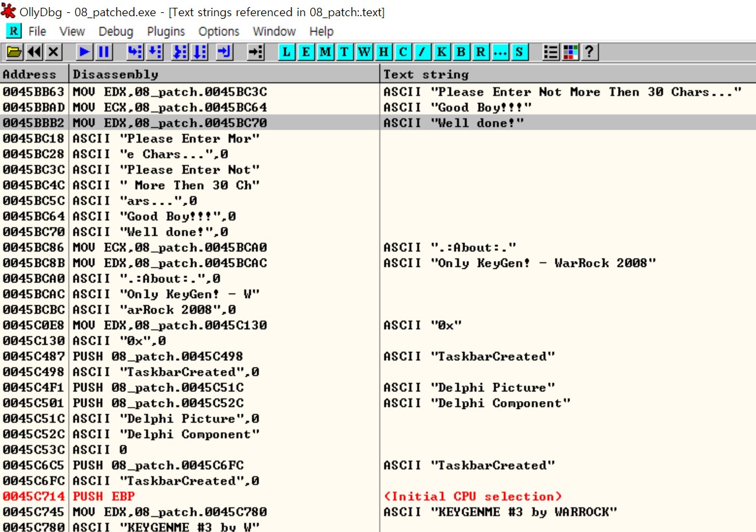Image resolution: width=756 pixels, height=532 pixels.
Task: Select row 0045BC28 "e Chars..."
Action: (x=378, y=154)
